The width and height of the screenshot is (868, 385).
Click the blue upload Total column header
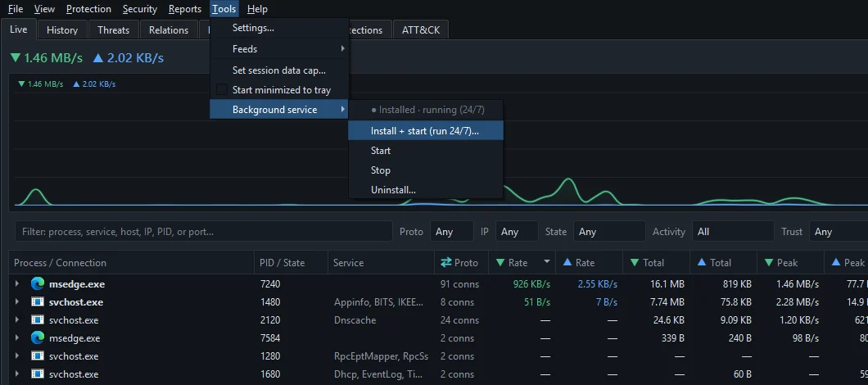724,263
